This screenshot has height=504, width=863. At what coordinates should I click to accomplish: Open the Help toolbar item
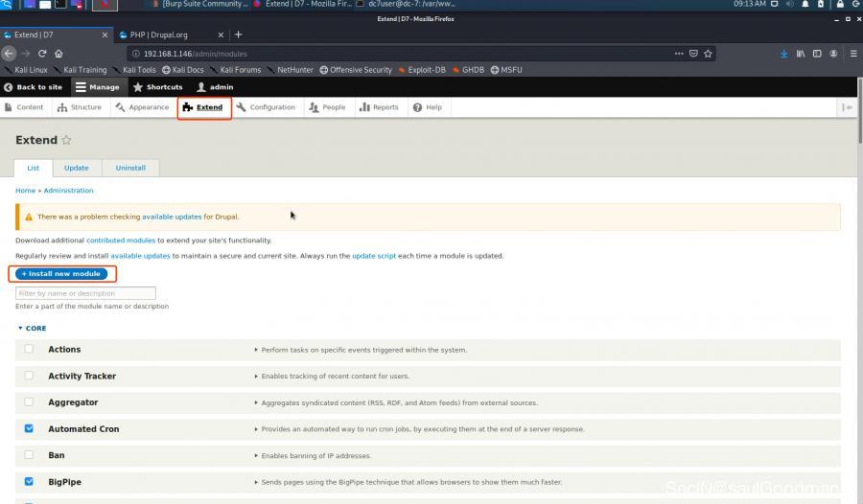point(428,107)
